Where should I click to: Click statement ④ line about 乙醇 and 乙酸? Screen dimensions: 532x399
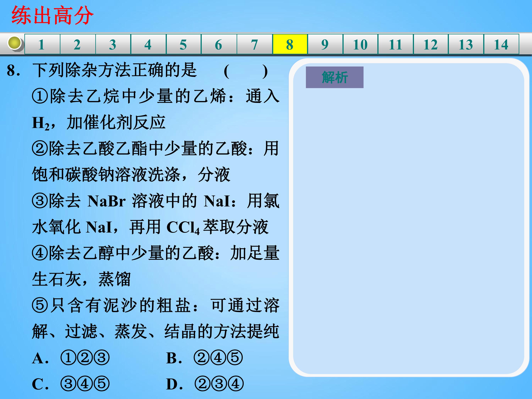coord(156,253)
